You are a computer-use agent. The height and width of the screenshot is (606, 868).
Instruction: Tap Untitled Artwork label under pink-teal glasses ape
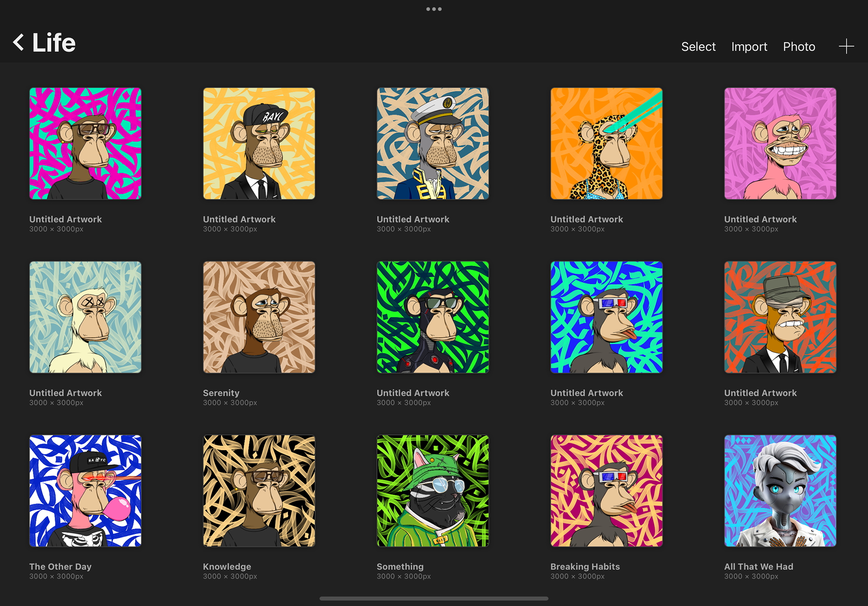[66, 219]
